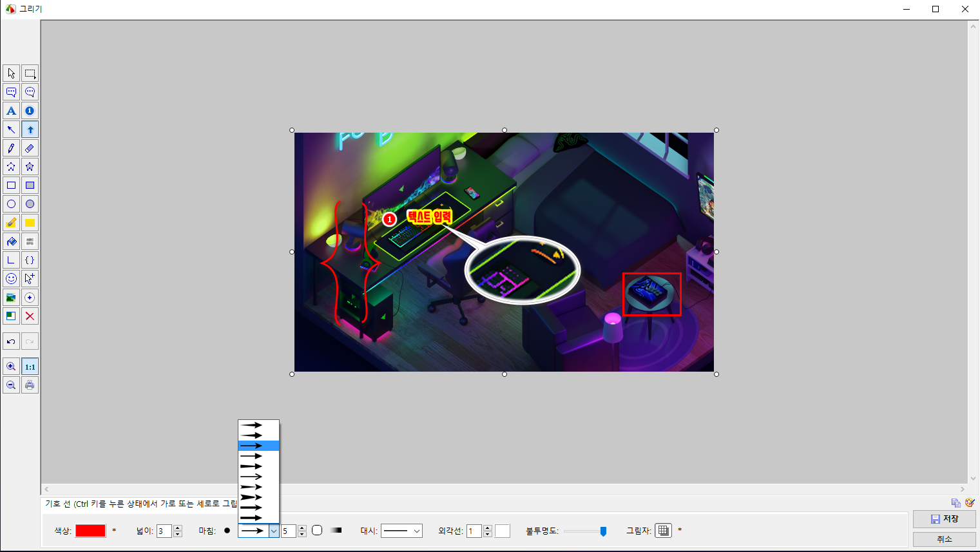Choose the pencil freehand drawing tool
The image size is (980, 552).
pos(11,148)
